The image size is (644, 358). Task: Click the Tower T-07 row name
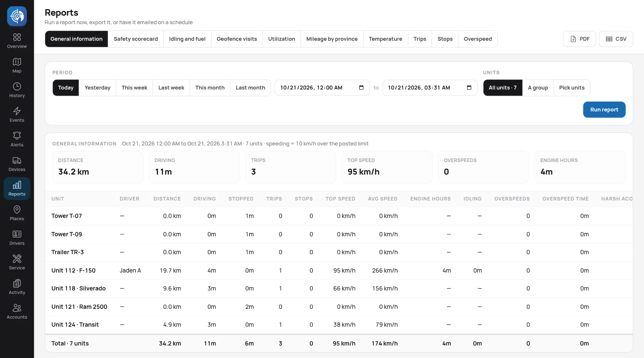pyautogui.click(x=67, y=216)
